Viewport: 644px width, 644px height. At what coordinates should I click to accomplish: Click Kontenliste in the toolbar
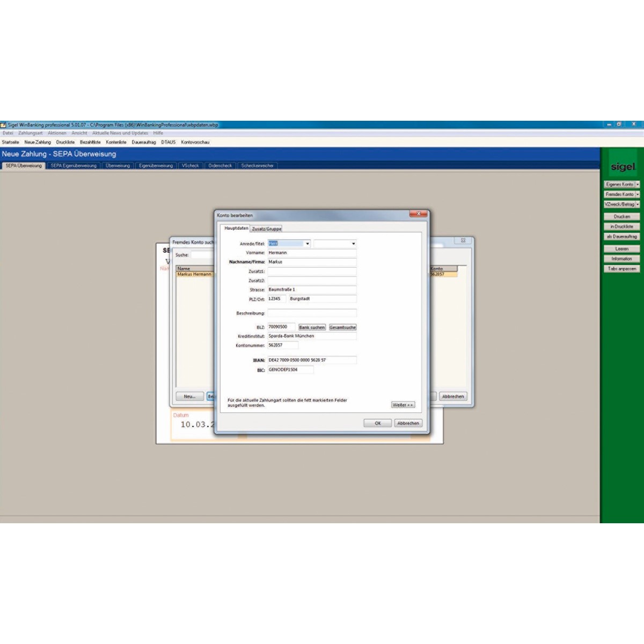coord(116,142)
